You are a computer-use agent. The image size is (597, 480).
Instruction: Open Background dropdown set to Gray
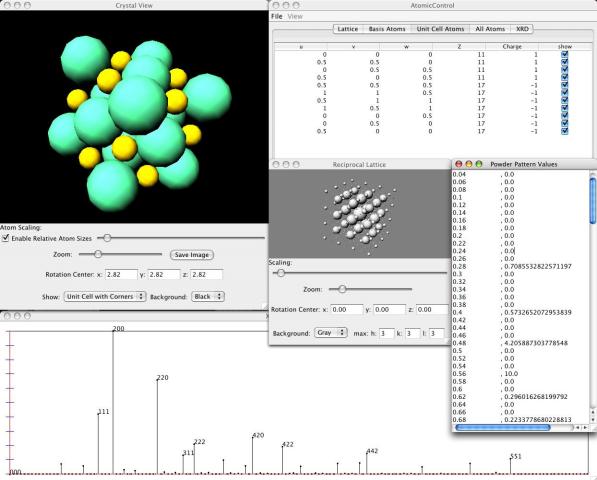tap(330, 333)
